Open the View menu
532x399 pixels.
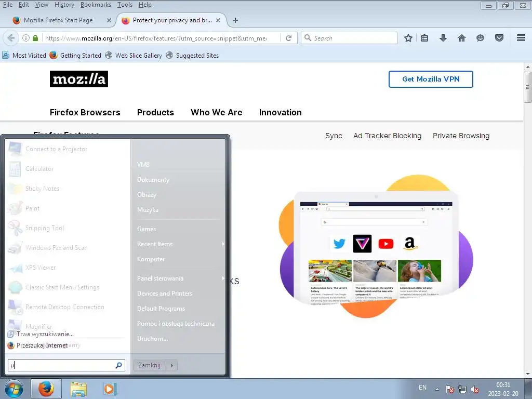coord(42,5)
